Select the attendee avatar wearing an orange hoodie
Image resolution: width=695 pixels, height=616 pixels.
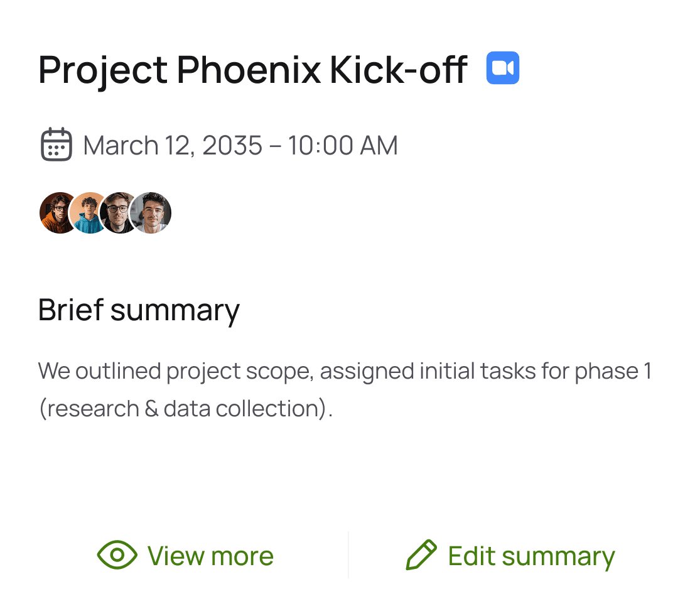tap(58, 213)
